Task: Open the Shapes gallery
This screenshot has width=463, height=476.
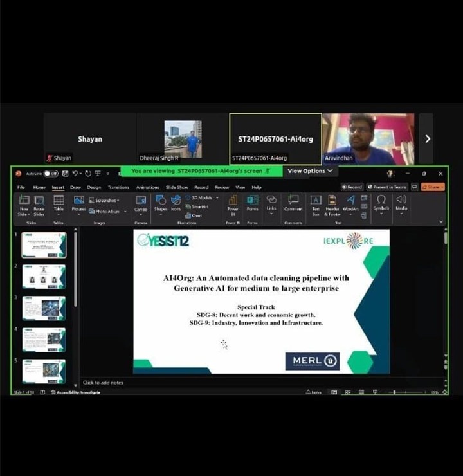Action: coord(160,203)
